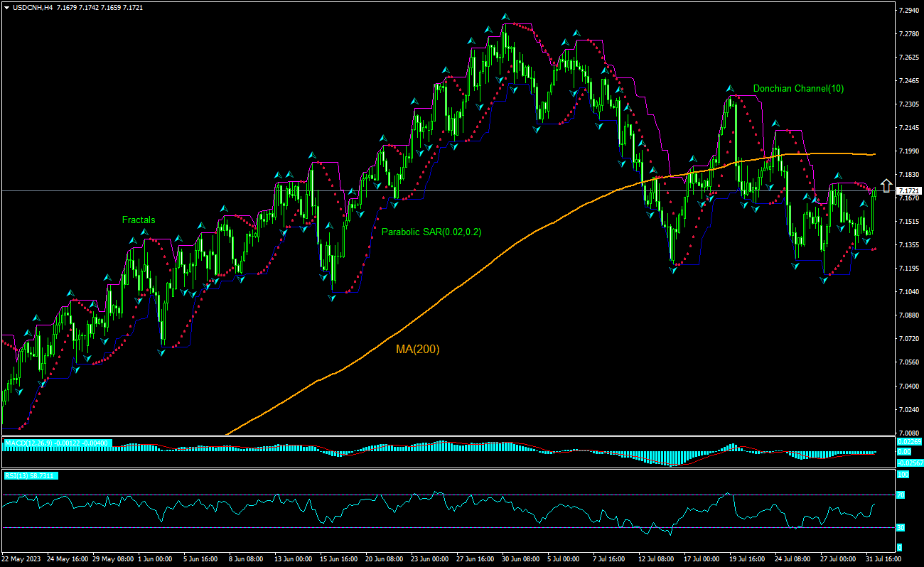Image resolution: width=924 pixels, height=567 pixels.
Task: Click the MACD(12,26,9) indicator label
Action: coord(57,442)
